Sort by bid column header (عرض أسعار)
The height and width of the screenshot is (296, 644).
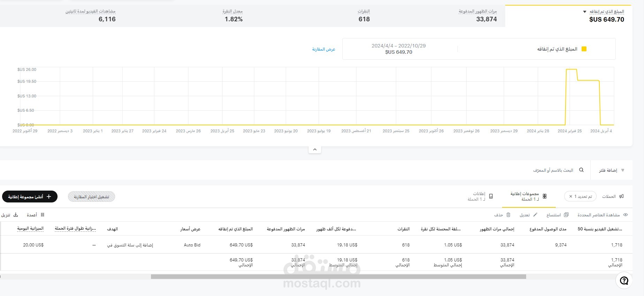pyautogui.click(x=190, y=229)
